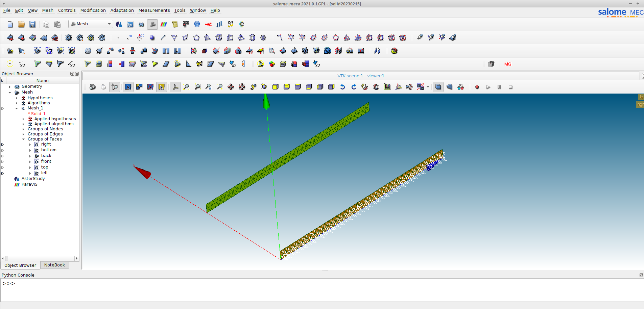644x309 pixels.
Task: Toggle visibility eye of Mesh_1
Action: tap(2, 108)
